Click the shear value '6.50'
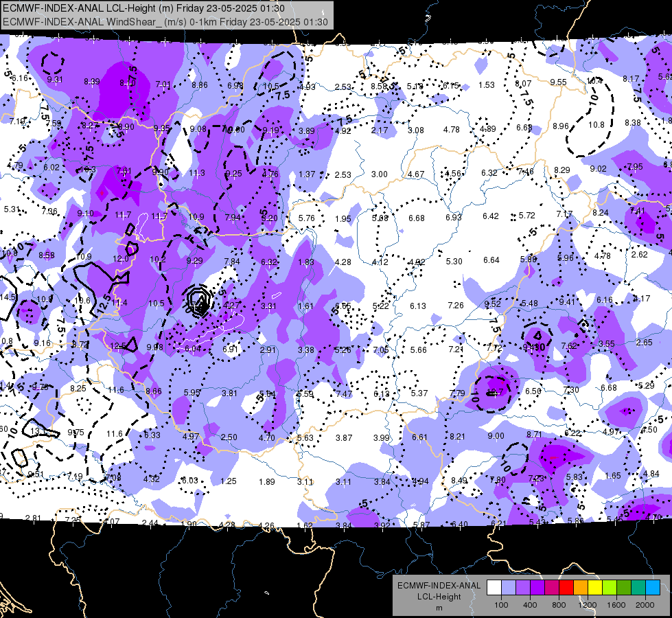Image resolution: width=672 pixels, height=618 pixels. [x=533, y=391]
